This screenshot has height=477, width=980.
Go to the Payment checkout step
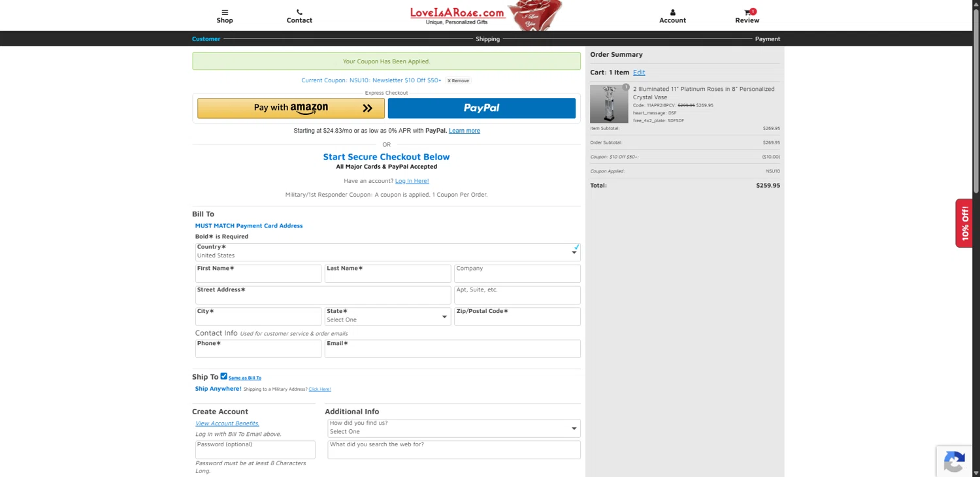coord(768,39)
